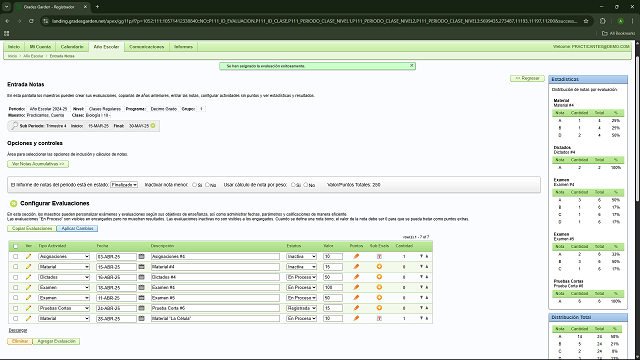Toggle select-all checkbox in table header
The height and width of the screenshot is (360, 640).
pyautogui.click(x=16, y=246)
